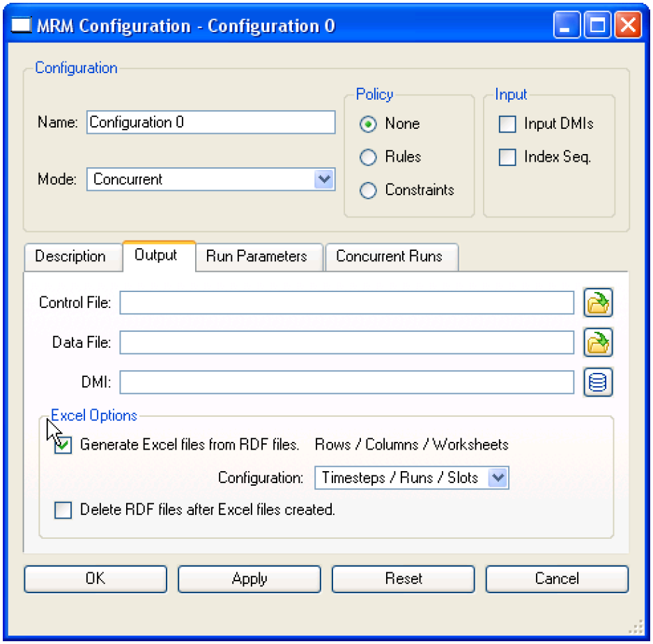
Task: Expand the Timesteps / Runs / Slots dropdown
Action: point(497,478)
